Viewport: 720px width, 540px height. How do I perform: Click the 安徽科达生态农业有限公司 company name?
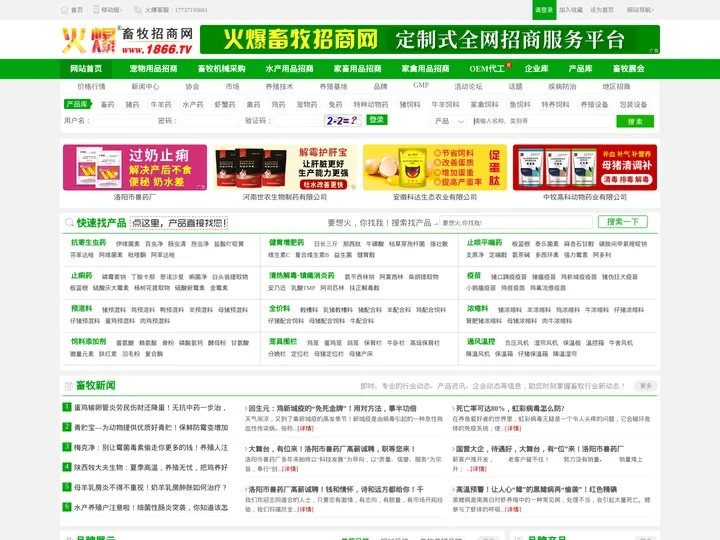click(435, 197)
